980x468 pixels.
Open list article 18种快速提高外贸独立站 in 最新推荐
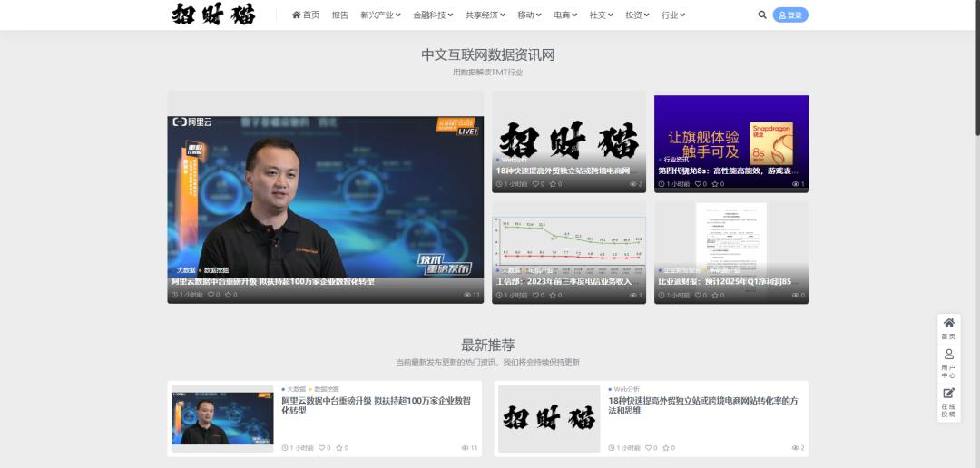tap(703, 405)
